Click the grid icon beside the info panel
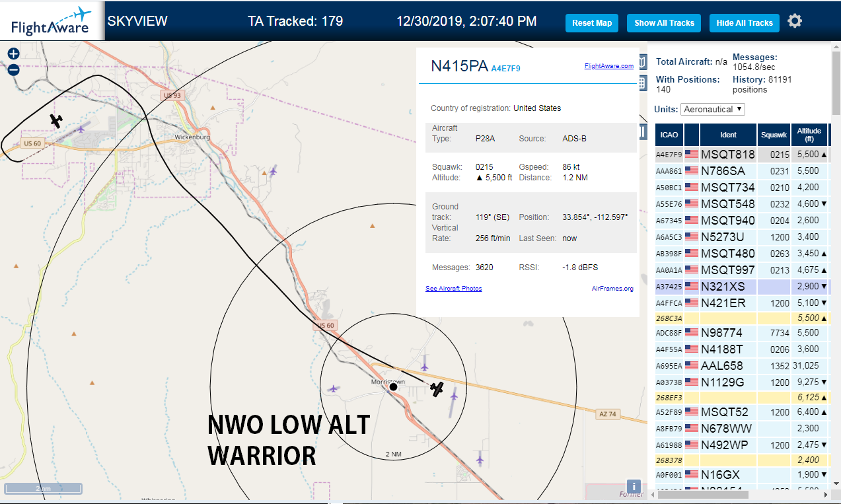841x504 pixels. click(x=642, y=83)
